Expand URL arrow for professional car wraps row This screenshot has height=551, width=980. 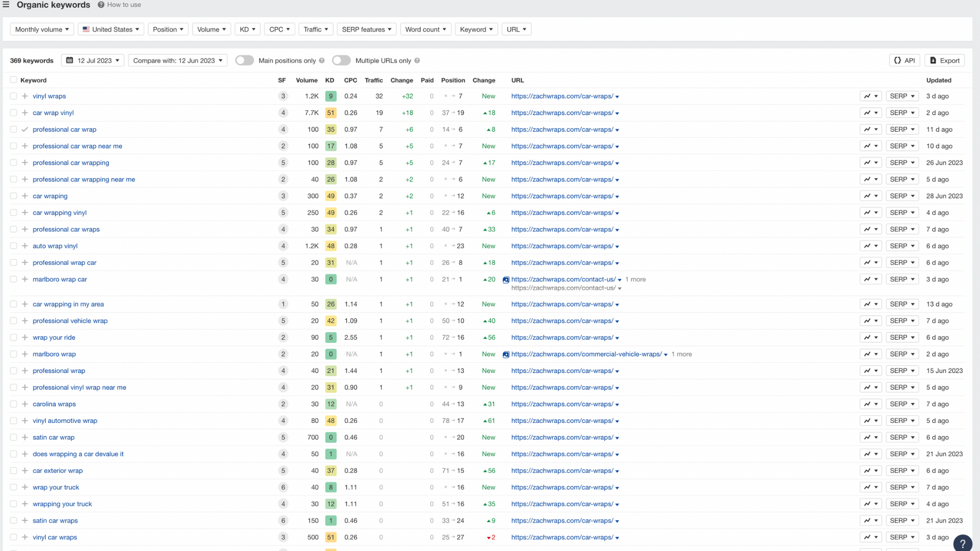pyautogui.click(x=617, y=230)
